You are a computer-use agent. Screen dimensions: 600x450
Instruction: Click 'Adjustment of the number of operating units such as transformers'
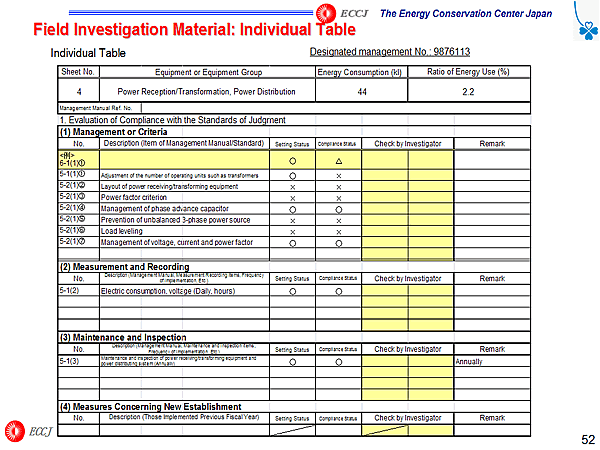pyautogui.click(x=179, y=176)
